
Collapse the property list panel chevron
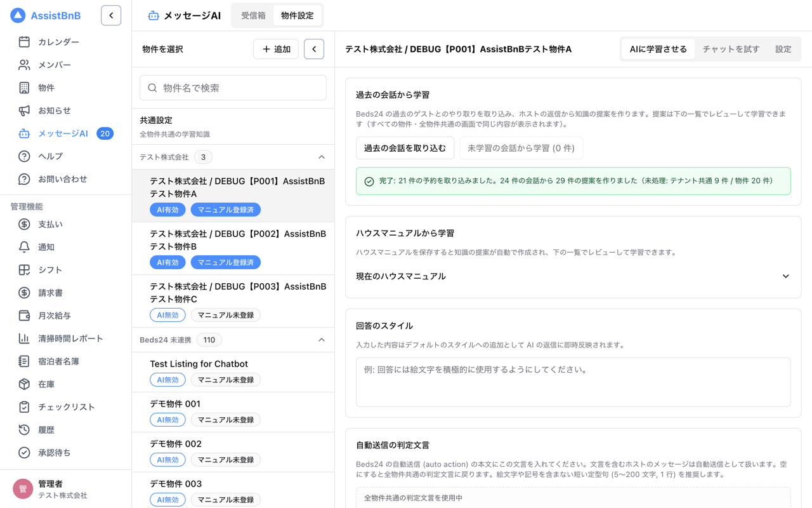(x=314, y=49)
